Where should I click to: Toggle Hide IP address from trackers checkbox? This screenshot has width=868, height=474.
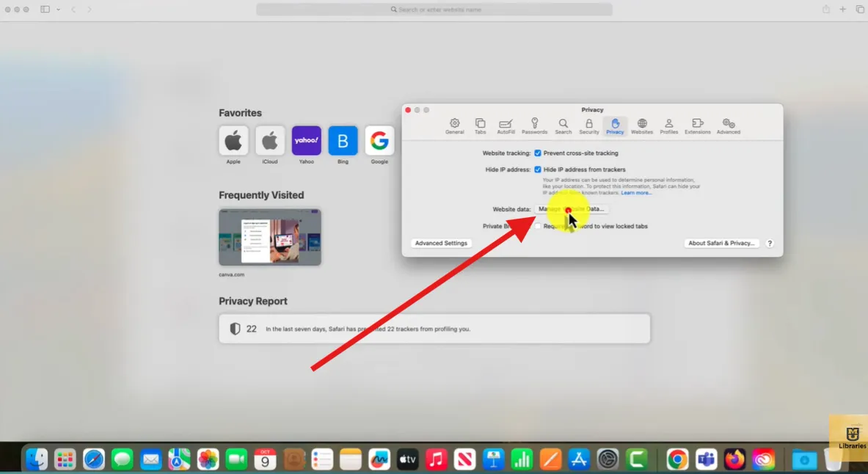point(538,169)
